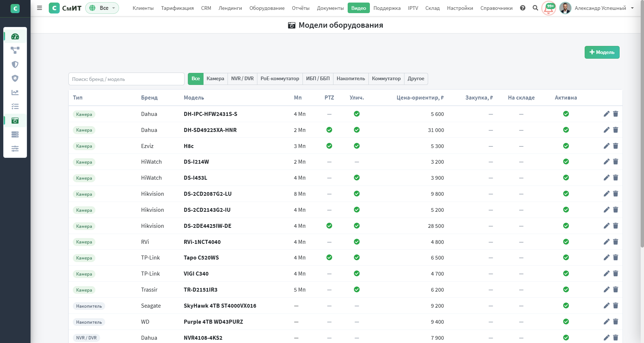Click the "Бренд" column header
Viewport: 644px width, 343px height.
[149, 98]
